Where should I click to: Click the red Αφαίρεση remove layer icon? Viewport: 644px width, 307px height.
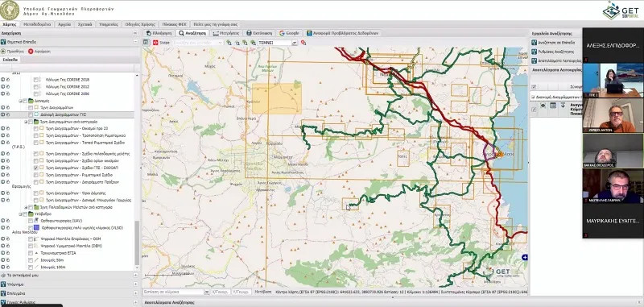click(31, 52)
